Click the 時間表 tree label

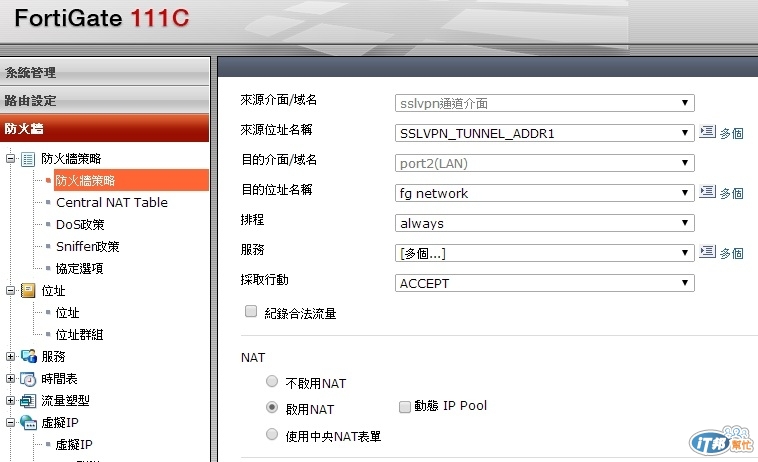[x=59, y=378]
